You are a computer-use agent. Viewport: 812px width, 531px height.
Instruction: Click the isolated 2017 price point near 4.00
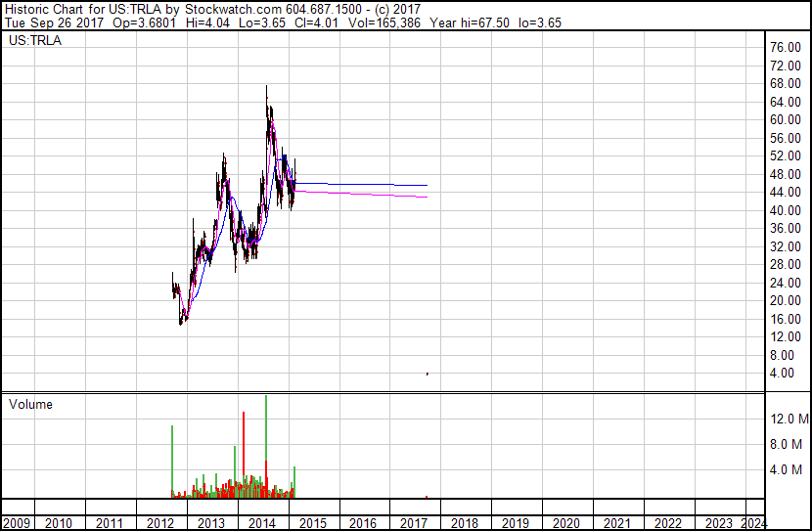[x=428, y=374]
